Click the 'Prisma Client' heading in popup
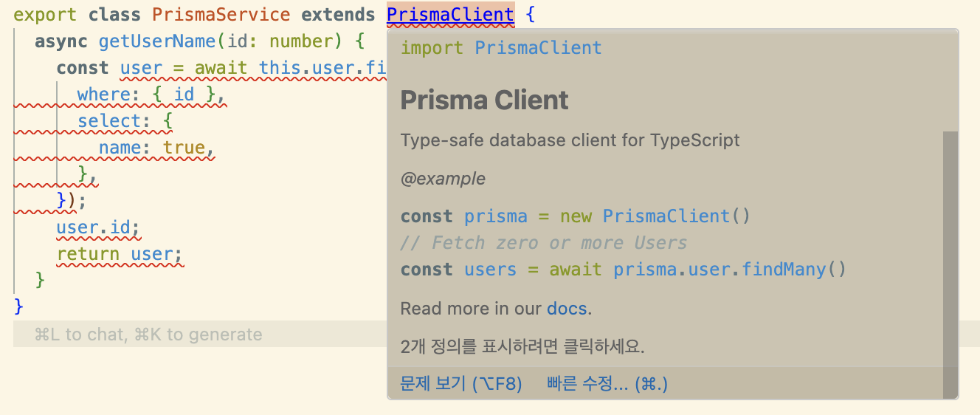Screen dimensions: 980x415 tap(485, 100)
